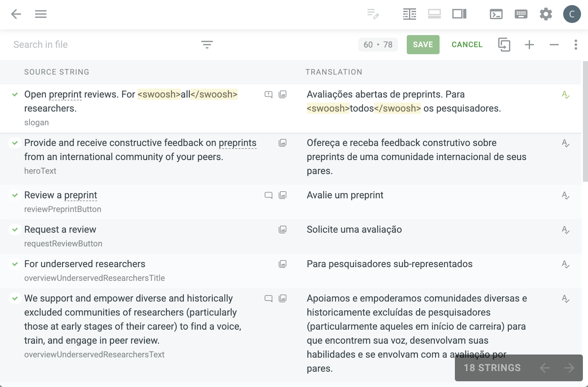Save the current translation
588x387 pixels.
click(423, 45)
